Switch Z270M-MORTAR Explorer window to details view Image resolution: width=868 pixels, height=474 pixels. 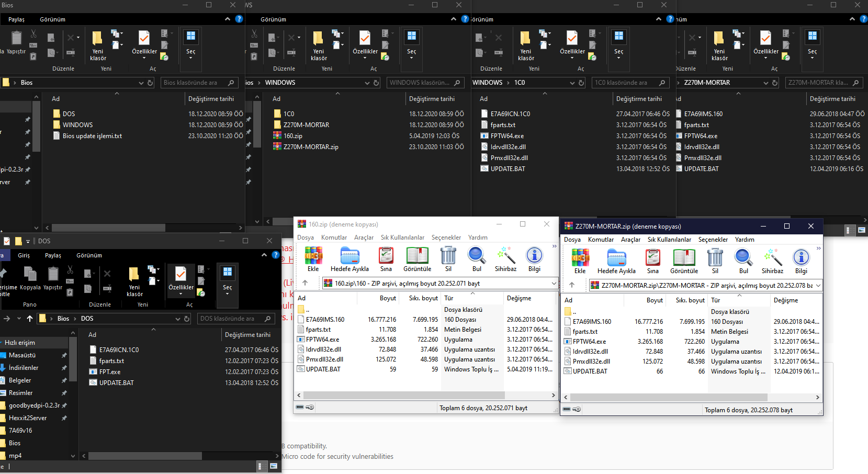tap(848, 230)
